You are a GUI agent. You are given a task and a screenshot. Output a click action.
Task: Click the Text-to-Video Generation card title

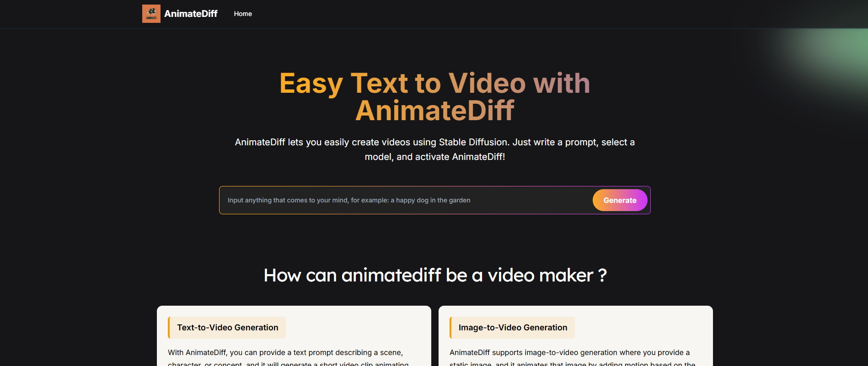227,328
